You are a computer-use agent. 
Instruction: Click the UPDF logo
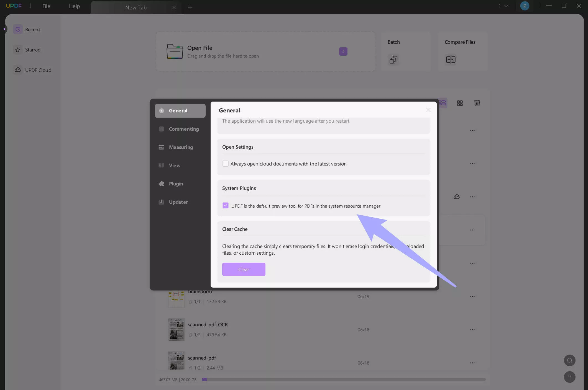[14, 6]
